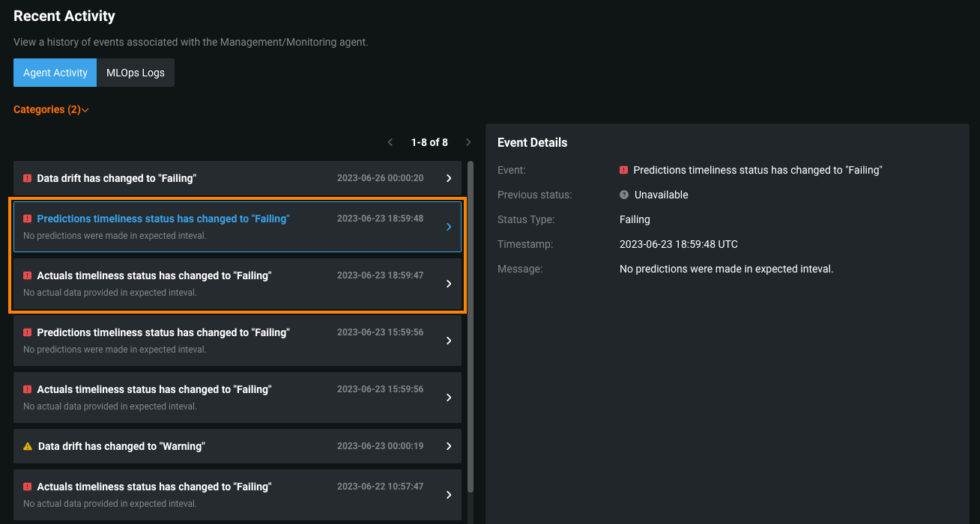980x524 pixels.
Task: Expand arrow on 2023-06-22 Actuals timeliness event
Action: click(449, 495)
